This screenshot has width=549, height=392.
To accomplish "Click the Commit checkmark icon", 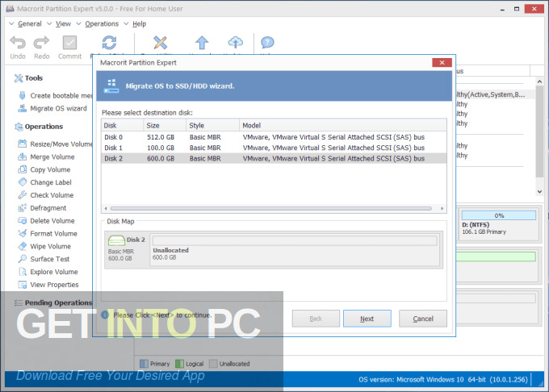I will (69, 43).
